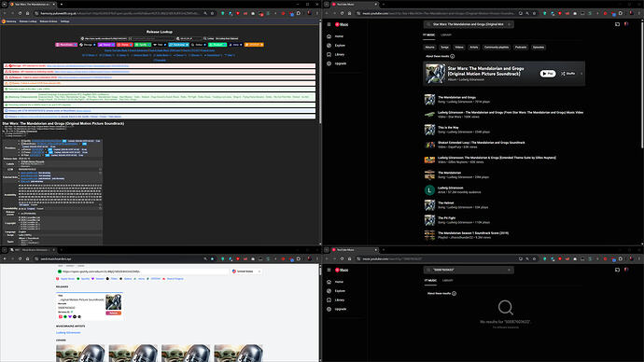Open 'This Is the Way' song result

coord(448,128)
